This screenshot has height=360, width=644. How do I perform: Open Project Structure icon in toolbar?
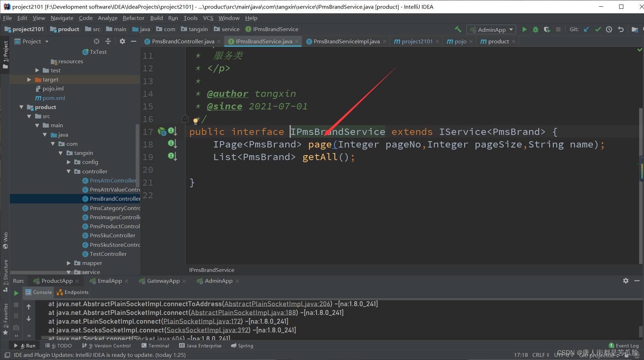pyautogui.click(x=635, y=30)
